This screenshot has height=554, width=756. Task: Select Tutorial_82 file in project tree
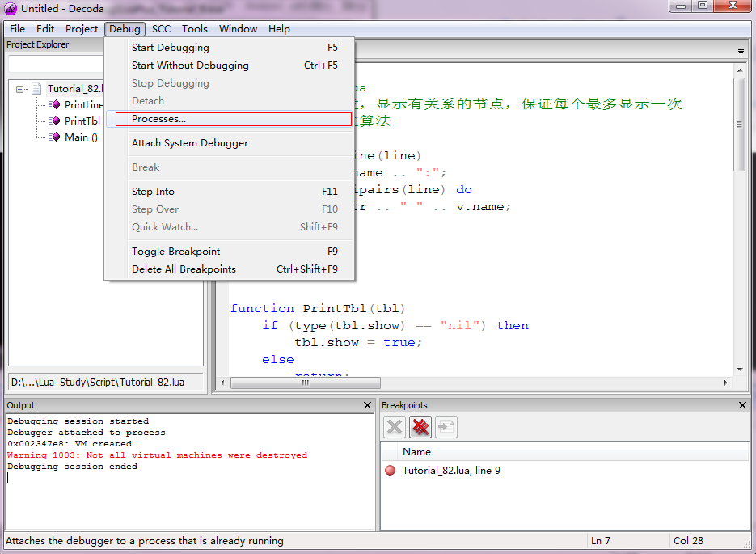point(75,89)
